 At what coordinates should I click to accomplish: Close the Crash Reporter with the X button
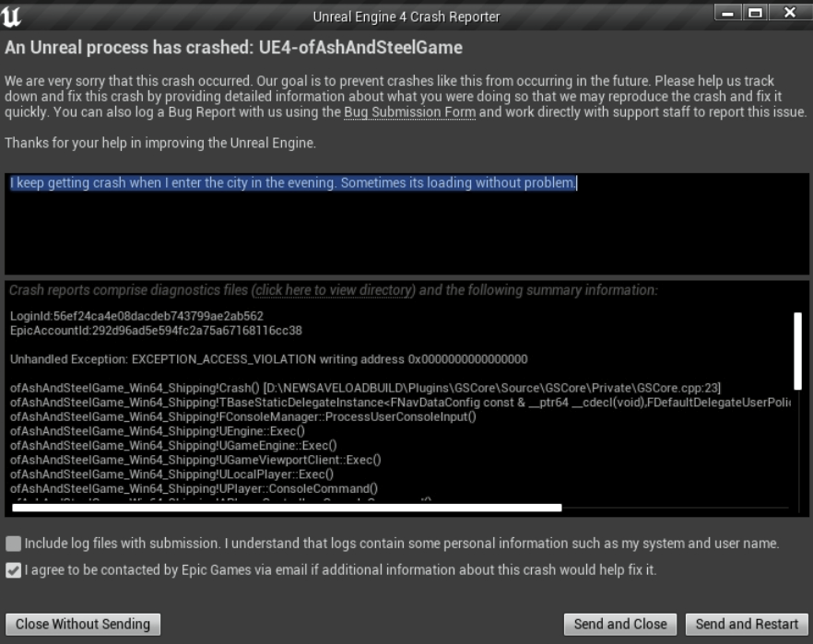pos(791,14)
